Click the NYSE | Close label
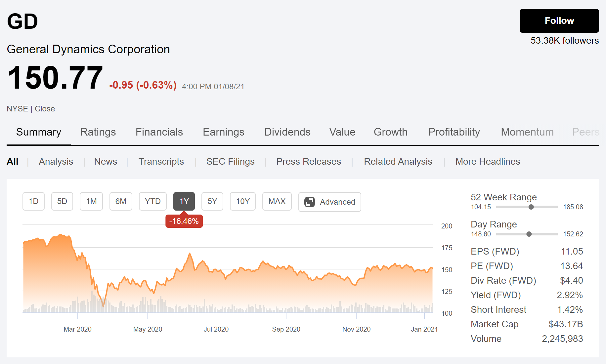 coord(31,109)
